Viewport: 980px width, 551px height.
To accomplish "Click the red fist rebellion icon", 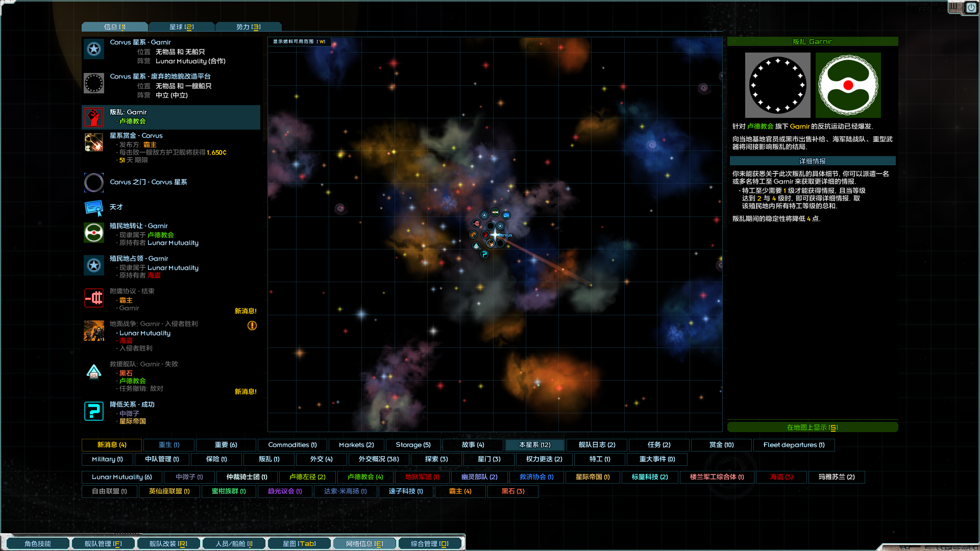I will click(x=94, y=117).
